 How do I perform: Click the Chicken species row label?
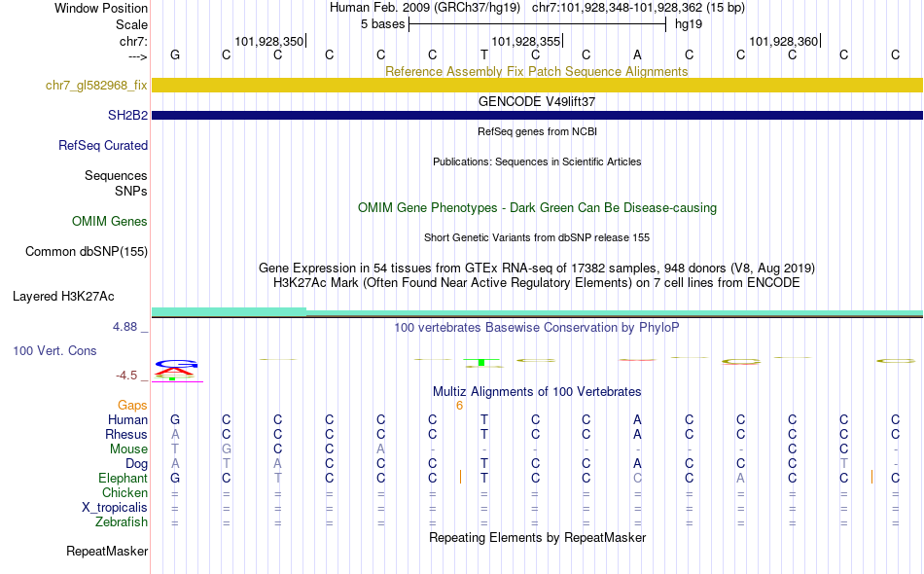[x=124, y=493]
